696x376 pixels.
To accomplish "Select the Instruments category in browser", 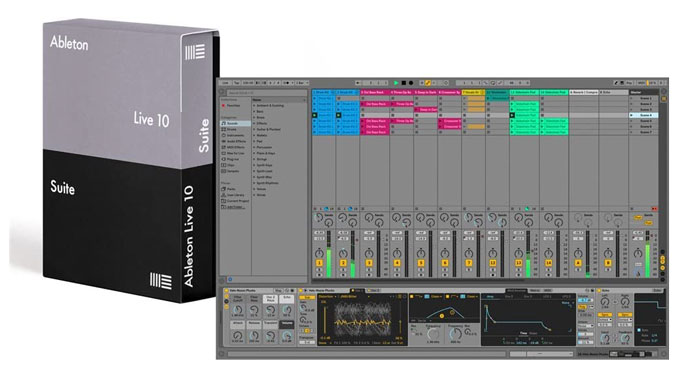I will point(236,135).
